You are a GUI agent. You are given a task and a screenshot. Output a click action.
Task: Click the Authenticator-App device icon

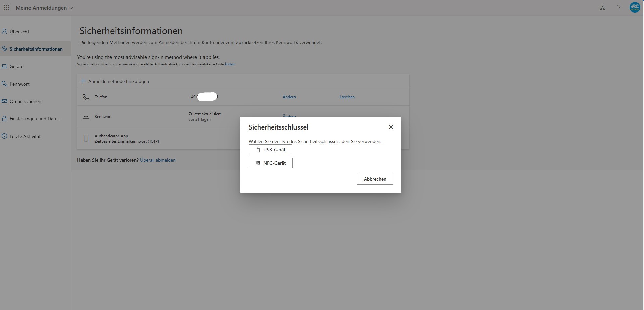coord(86,139)
